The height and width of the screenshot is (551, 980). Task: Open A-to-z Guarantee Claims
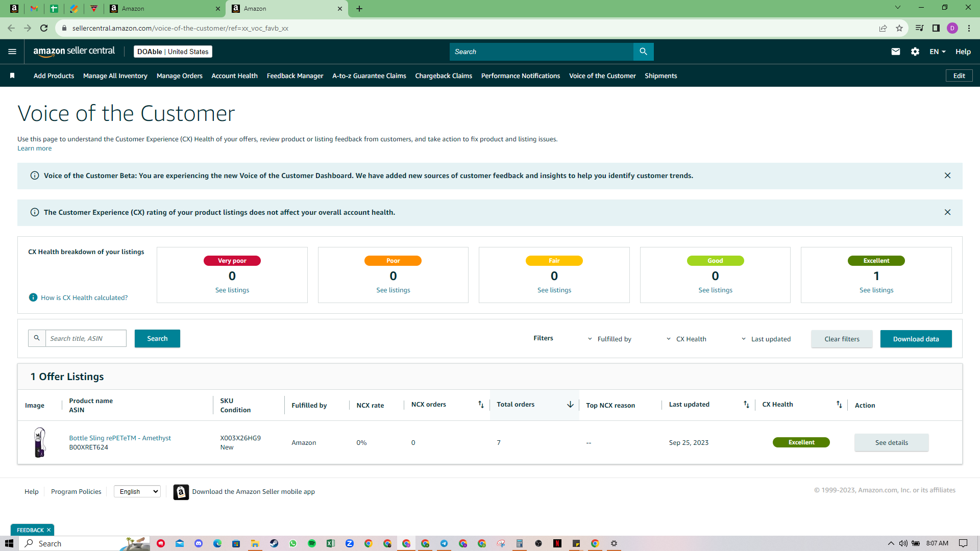pyautogui.click(x=369, y=76)
